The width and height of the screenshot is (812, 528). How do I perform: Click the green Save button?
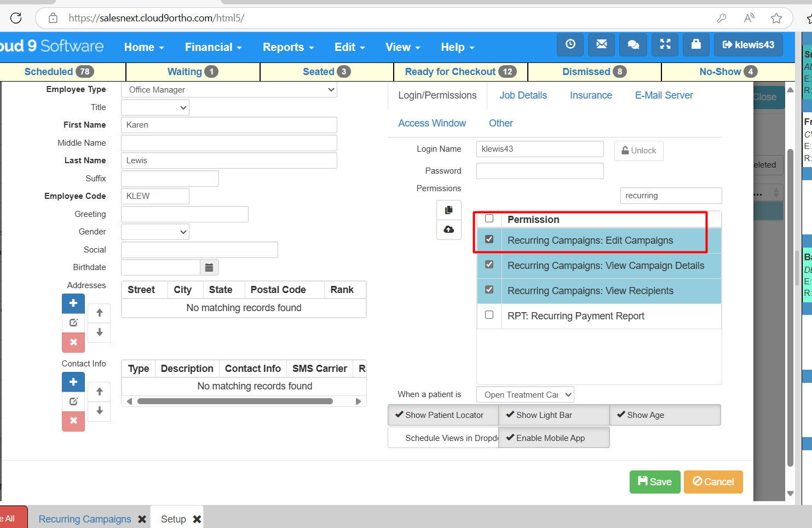click(x=655, y=482)
